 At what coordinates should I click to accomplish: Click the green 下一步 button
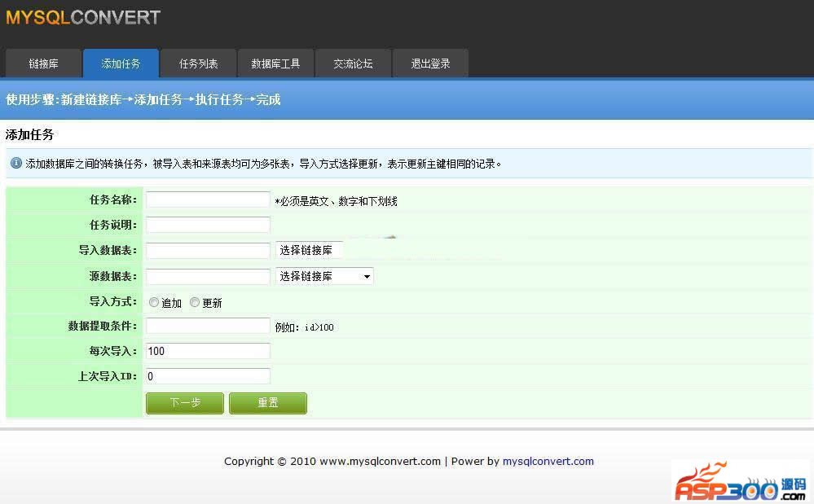pos(185,403)
